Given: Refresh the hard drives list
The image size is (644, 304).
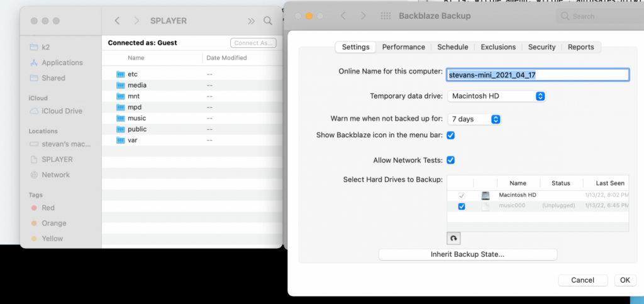Looking at the screenshot, I should click(x=453, y=239).
